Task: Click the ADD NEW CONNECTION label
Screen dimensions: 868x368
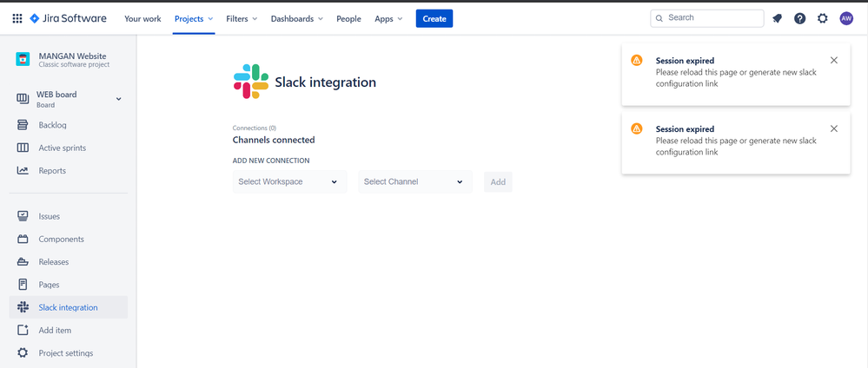Action: tap(271, 161)
